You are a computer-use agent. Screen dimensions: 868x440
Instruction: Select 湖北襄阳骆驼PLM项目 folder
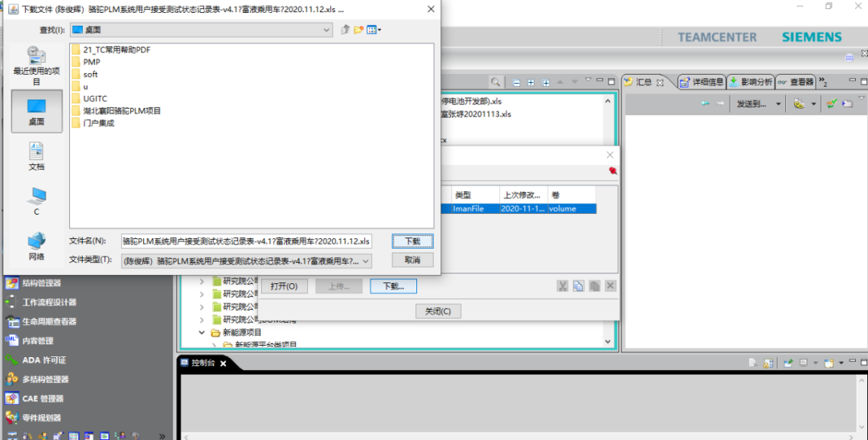pyautogui.click(x=117, y=111)
